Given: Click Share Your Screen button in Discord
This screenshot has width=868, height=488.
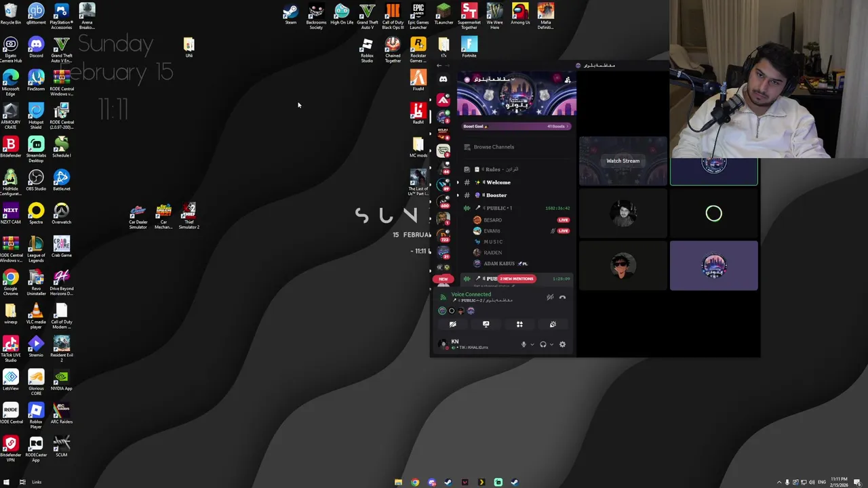Looking at the screenshot, I should (486, 324).
